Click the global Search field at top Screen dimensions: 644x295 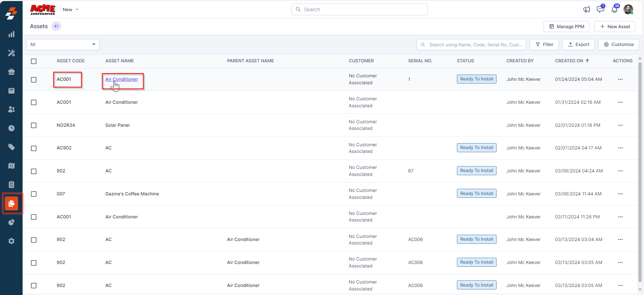point(360,9)
